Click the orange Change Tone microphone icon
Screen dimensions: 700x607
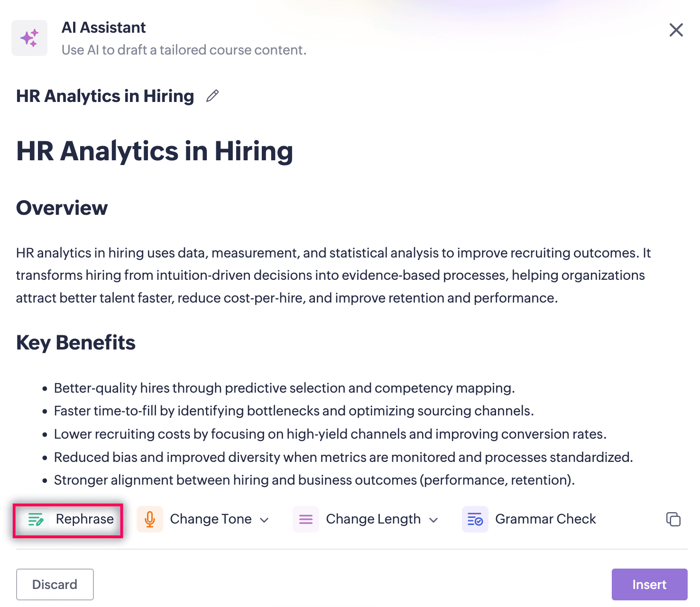[x=150, y=519]
